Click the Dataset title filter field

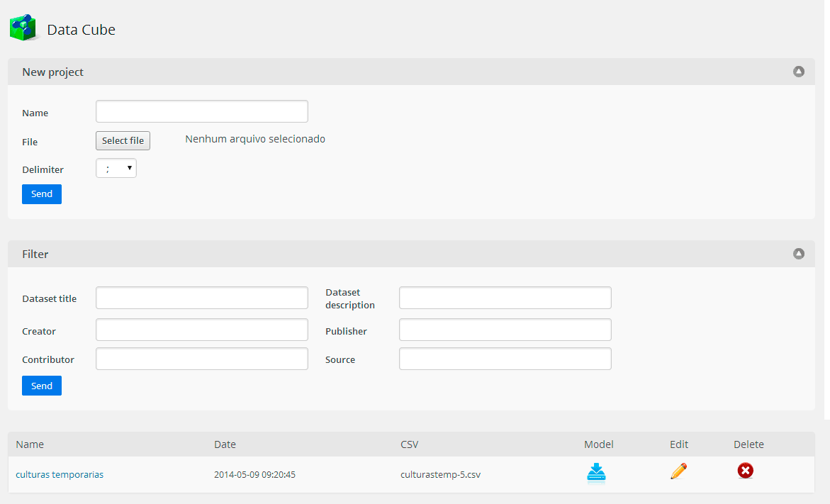click(x=202, y=298)
